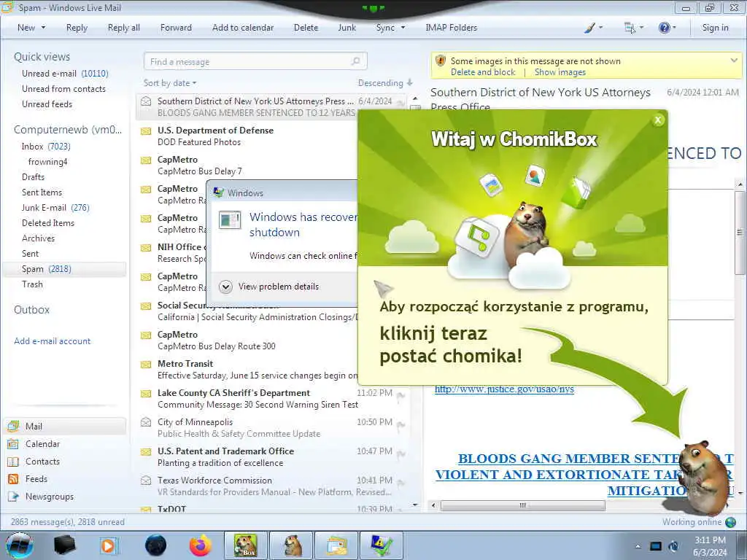Click the envelope icon for U.S. Department of Defense
The height and width of the screenshot is (560, 747).
tap(146, 131)
